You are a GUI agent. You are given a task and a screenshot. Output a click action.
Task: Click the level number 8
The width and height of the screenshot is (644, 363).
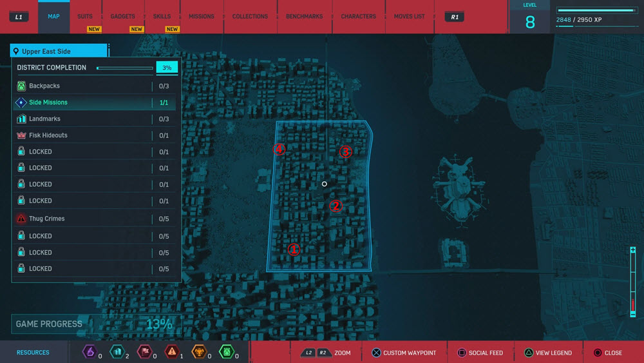click(530, 22)
